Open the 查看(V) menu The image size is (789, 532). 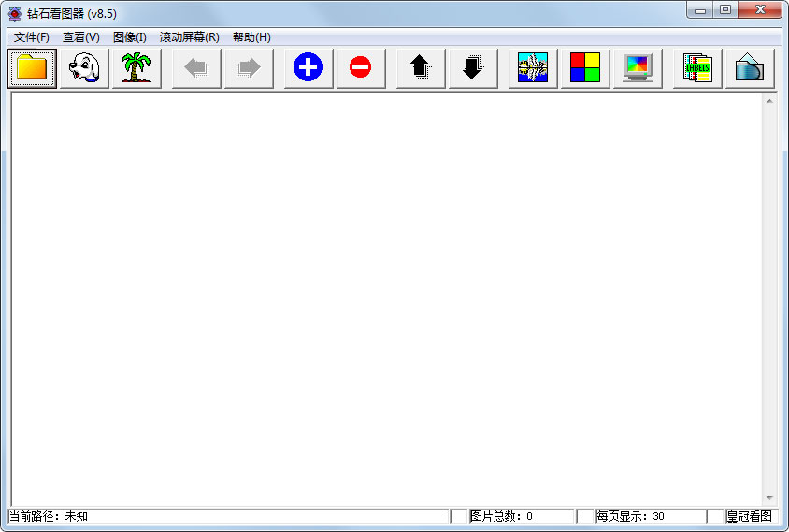point(81,37)
